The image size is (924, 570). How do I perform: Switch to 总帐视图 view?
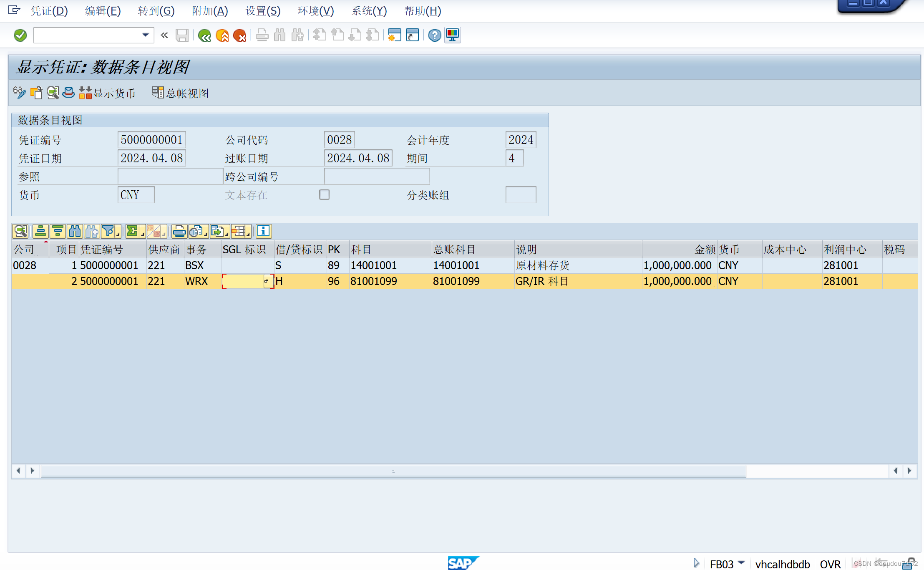pos(180,93)
